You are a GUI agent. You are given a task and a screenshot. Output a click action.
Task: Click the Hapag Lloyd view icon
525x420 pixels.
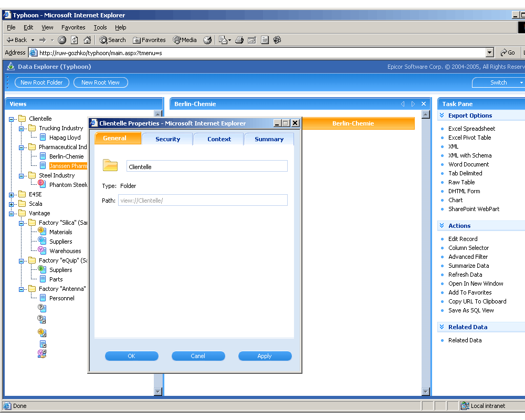tap(43, 137)
